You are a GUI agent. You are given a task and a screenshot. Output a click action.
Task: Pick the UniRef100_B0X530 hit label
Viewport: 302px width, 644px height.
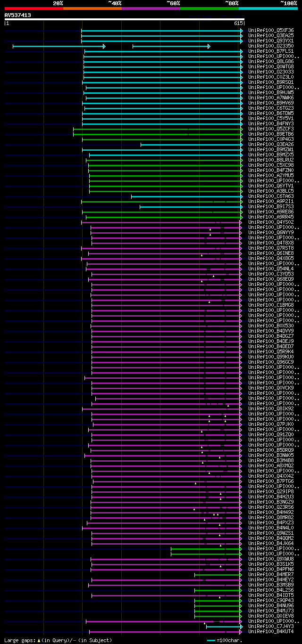(271, 326)
